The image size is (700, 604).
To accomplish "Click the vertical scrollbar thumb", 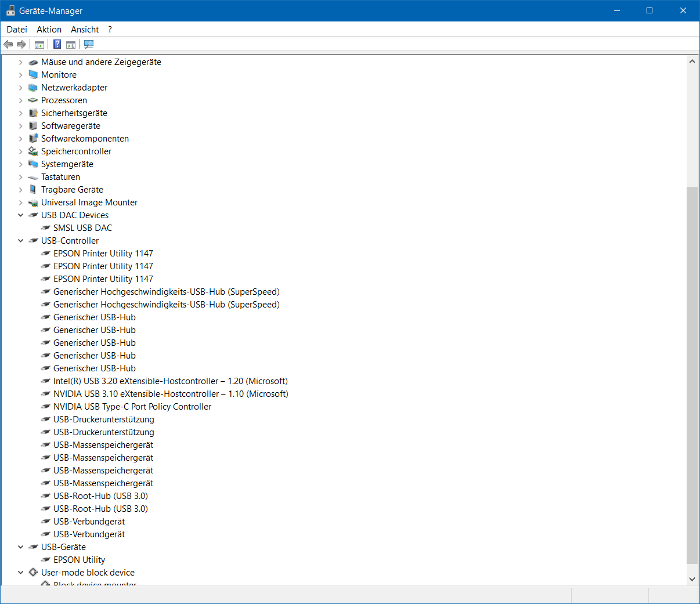I will (x=692, y=375).
